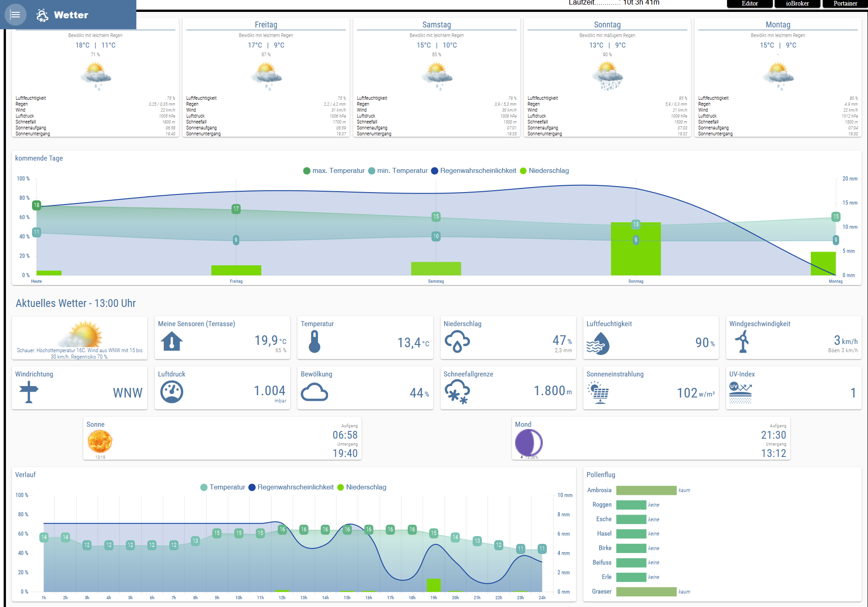Click the Ambrosia pollen level bar
Viewport: 868px width, 607px height.
646,490
